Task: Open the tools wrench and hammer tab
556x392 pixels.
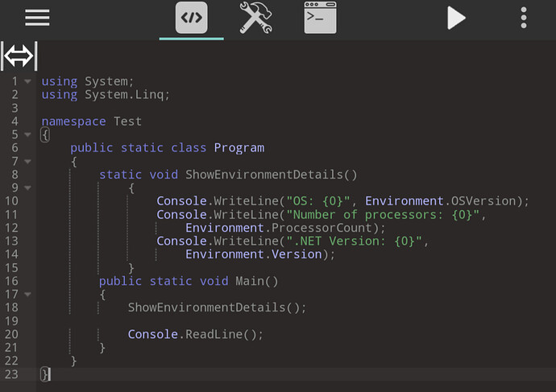Action: [255, 18]
